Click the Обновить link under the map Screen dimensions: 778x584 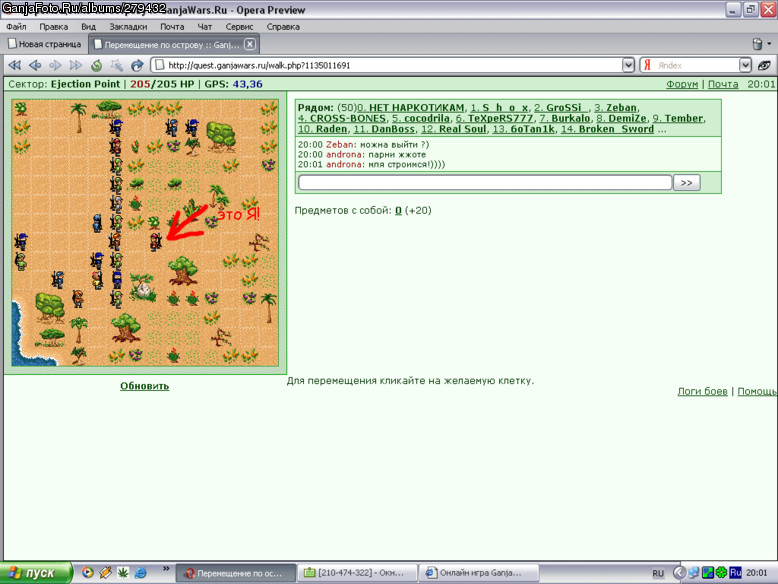(144, 386)
